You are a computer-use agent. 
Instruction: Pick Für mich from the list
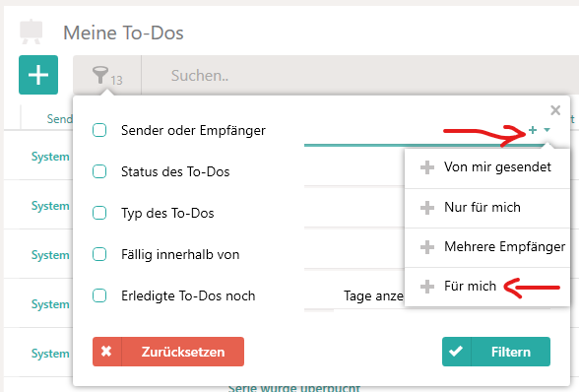click(487, 287)
